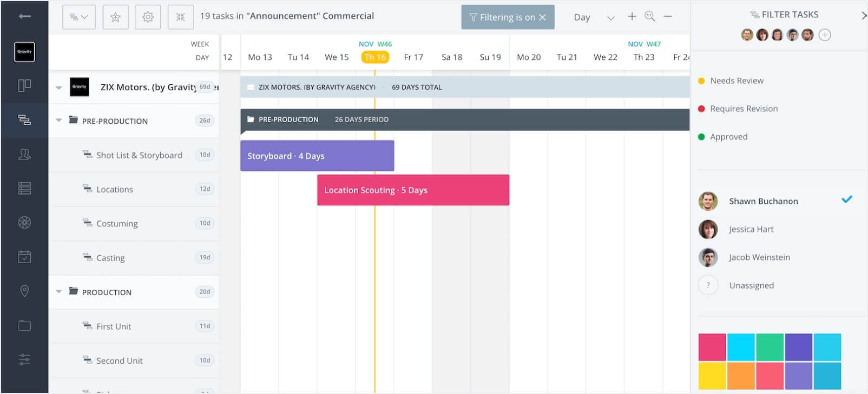Viewport: 868px width, 394px height.
Task: Pick the green color swatch
Action: (770, 347)
